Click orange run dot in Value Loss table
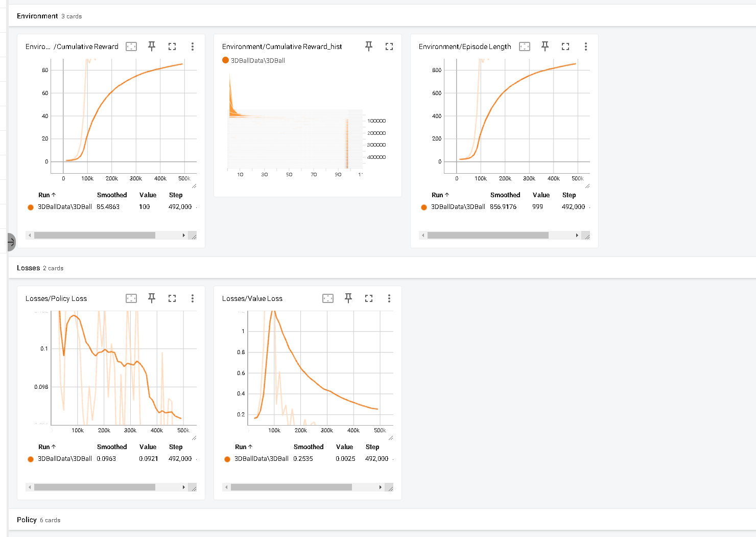756x537 pixels. point(227,459)
